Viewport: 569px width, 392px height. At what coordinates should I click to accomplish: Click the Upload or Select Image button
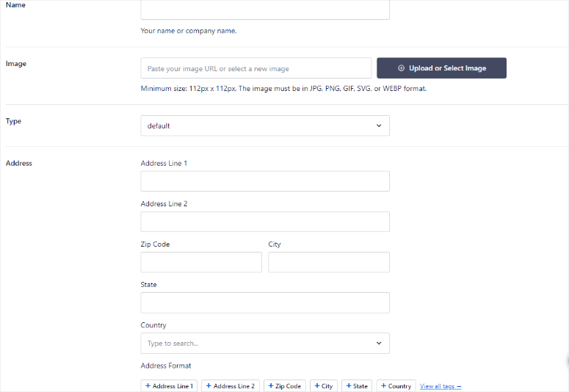tap(441, 68)
